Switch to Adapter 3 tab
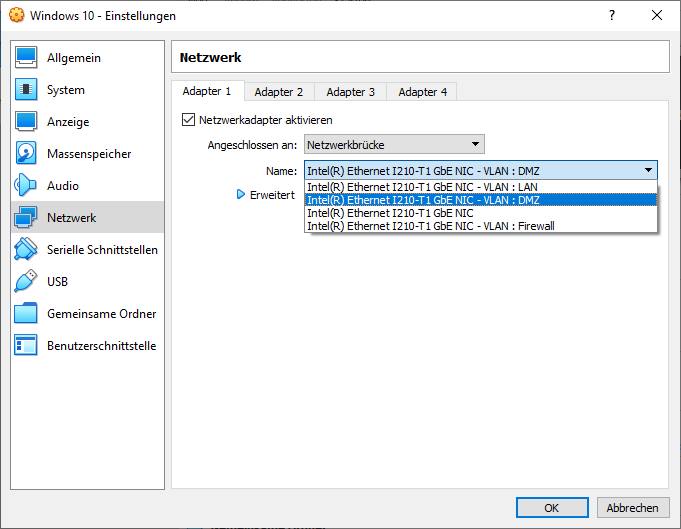681x529 pixels. (x=350, y=92)
